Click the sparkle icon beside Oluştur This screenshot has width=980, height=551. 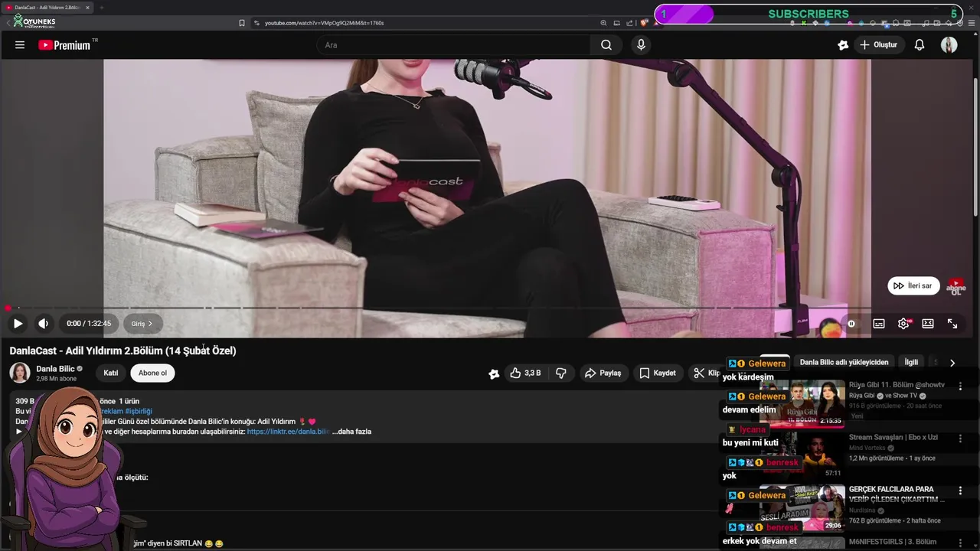coord(843,45)
